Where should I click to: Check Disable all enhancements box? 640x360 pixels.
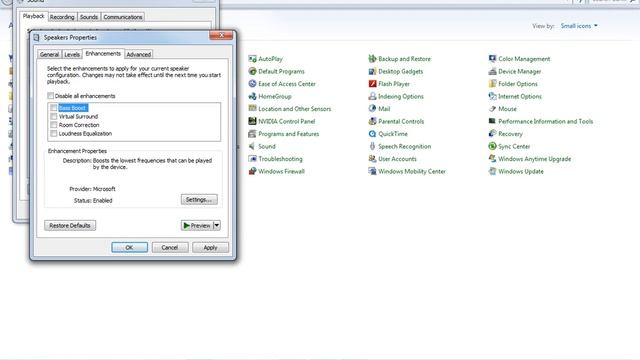(51, 96)
